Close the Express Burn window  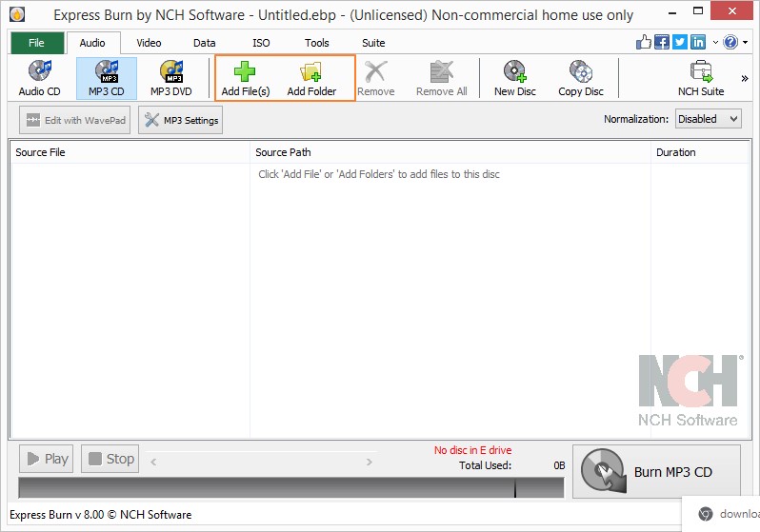click(x=731, y=11)
